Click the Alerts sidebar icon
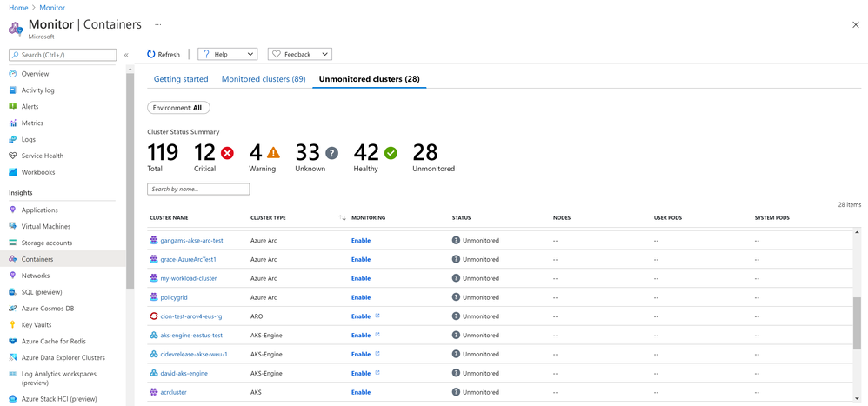The image size is (868, 406). [13, 106]
